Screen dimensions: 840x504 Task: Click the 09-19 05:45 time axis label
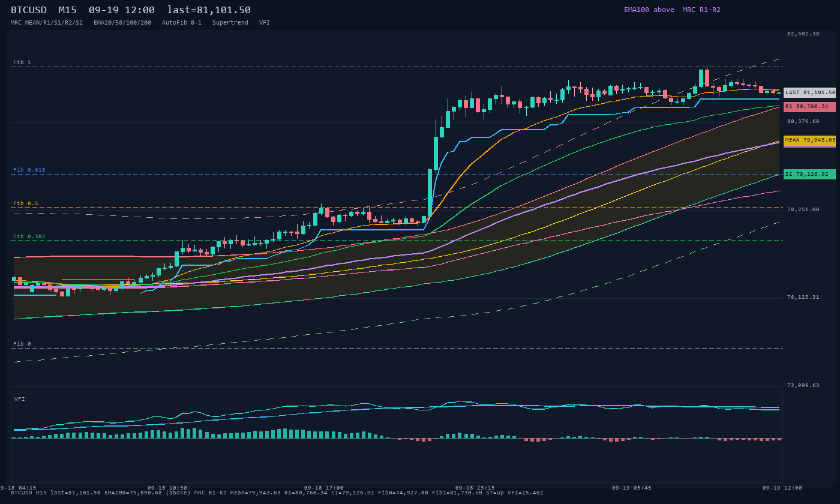pyautogui.click(x=631, y=488)
